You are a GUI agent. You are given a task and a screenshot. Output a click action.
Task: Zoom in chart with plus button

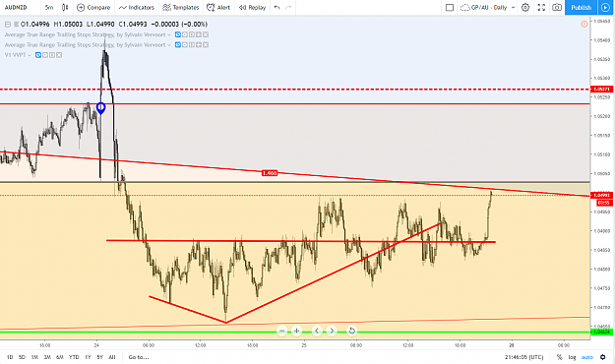coord(296,331)
